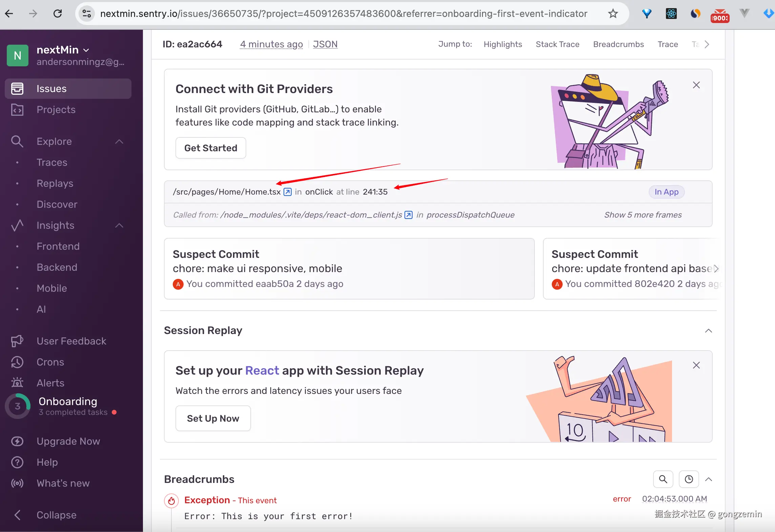Collapse the Explore sidebar group
This screenshot has height=532, width=775.
119,141
